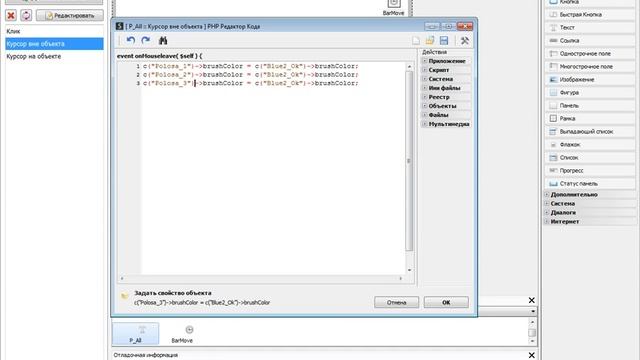
Task: Select the Быстрая Кнопка component
Action: (x=590, y=15)
